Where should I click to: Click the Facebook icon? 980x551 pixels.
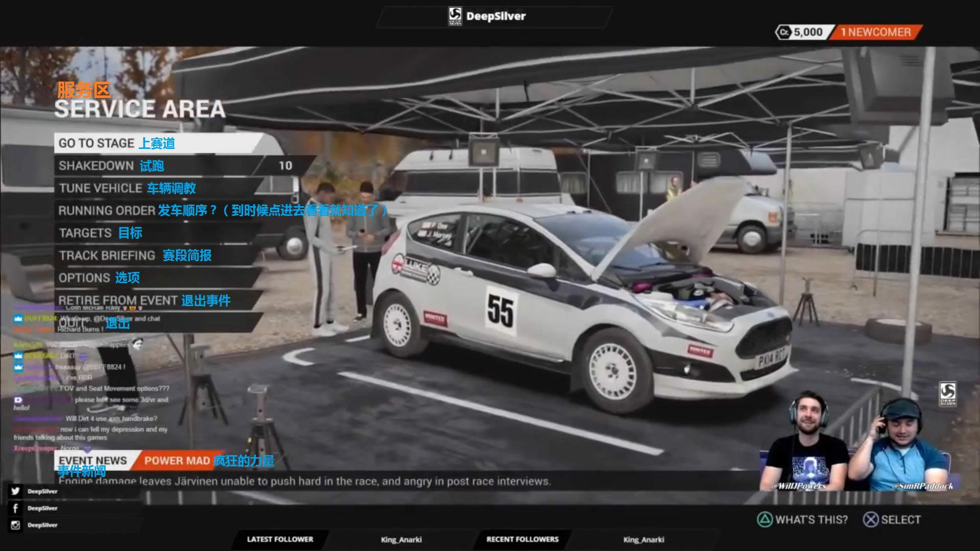(x=15, y=508)
